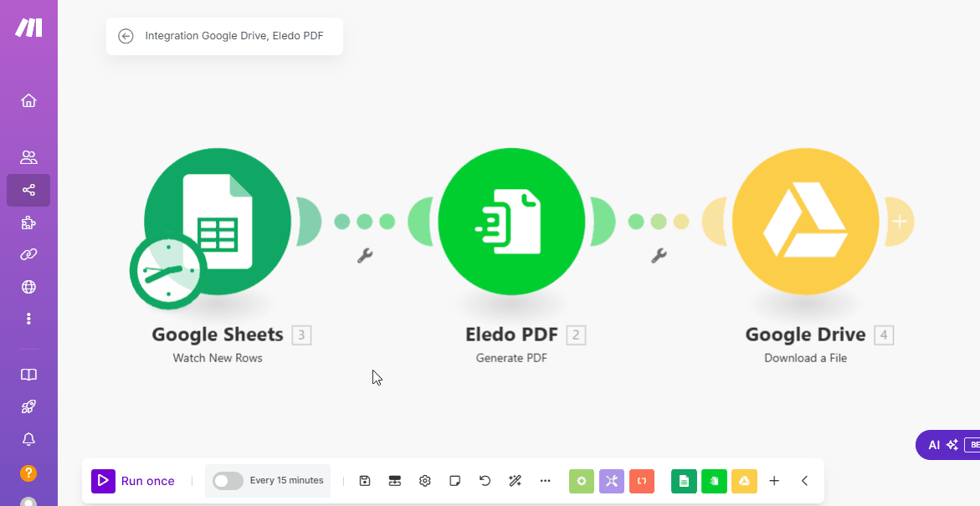980x506 pixels.
Task: Go to Home in the sidebar
Action: coord(28,101)
